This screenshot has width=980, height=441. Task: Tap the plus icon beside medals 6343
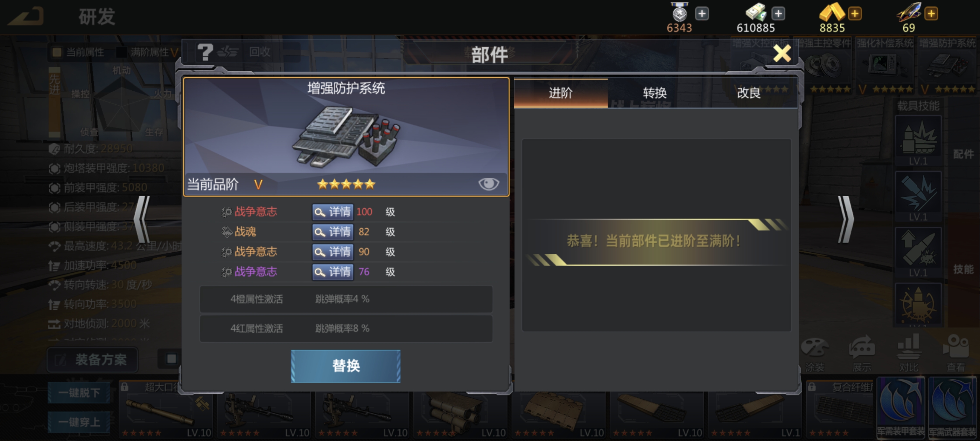coord(702,14)
